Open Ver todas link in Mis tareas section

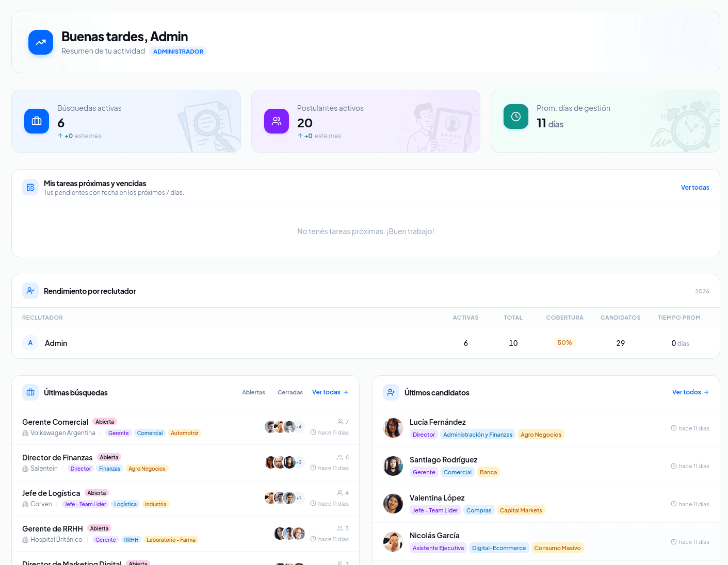(695, 188)
